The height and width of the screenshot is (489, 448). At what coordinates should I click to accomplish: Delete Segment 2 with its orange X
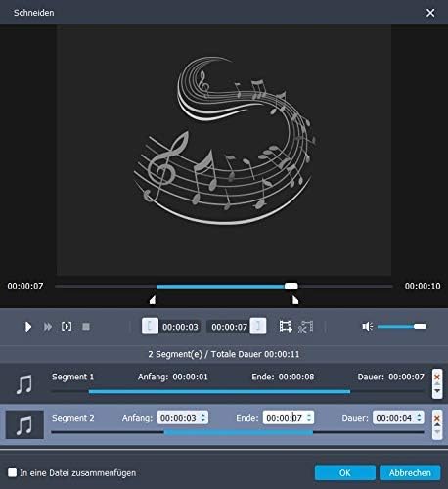pyautogui.click(x=437, y=418)
